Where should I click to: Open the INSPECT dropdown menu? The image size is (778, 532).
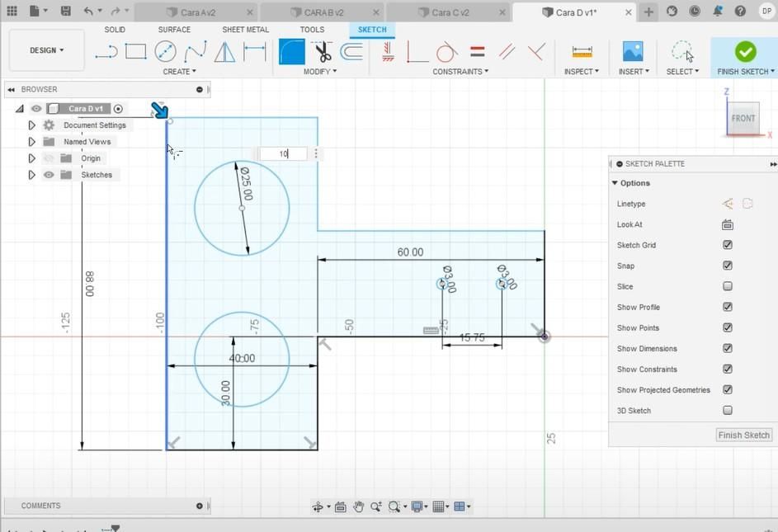coord(582,72)
